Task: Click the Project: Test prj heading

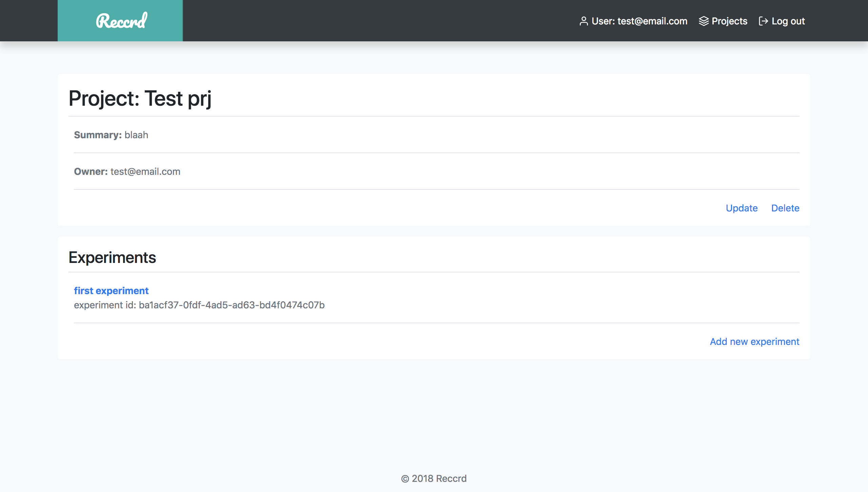Action: pos(140,98)
